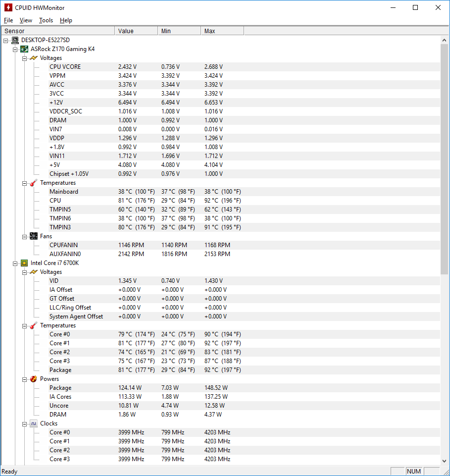This screenshot has width=450, height=476.
Task: Click the motherboard Voltages lightning icon
Action: tap(34, 58)
